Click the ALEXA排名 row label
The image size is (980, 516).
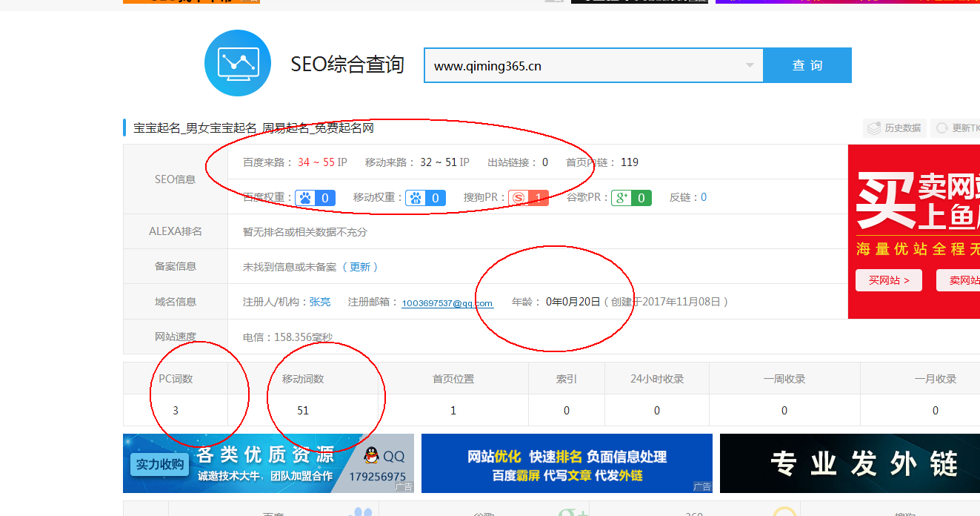click(176, 231)
